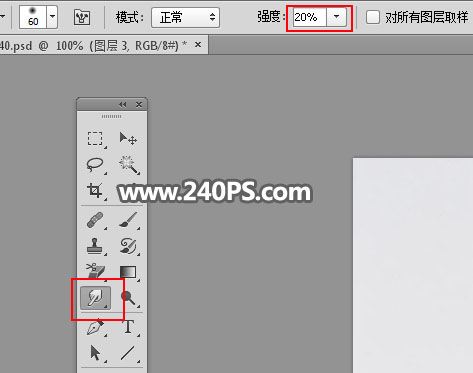This screenshot has height=373, width=473.
Task: Select the Move tool
Action: point(128,139)
